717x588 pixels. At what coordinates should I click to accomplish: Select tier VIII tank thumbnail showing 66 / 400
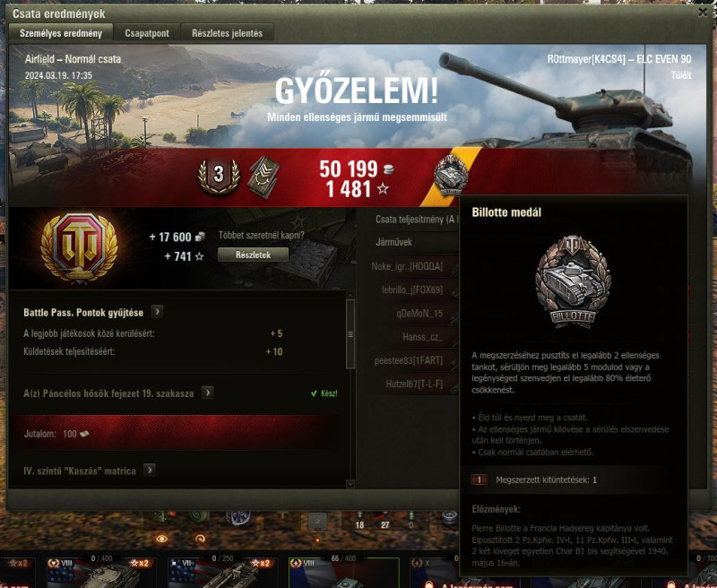click(344, 573)
